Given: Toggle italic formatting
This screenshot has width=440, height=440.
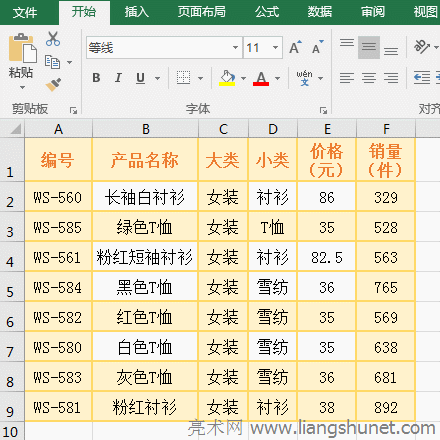Looking at the screenshot, I should 118,78.
